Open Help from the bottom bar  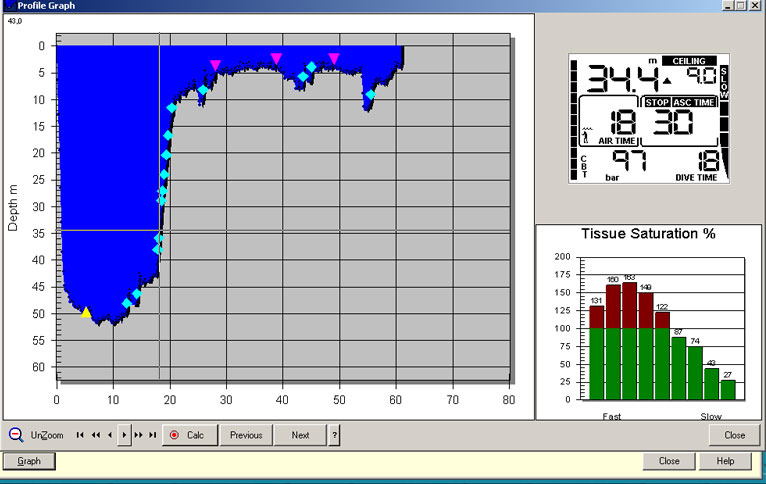click(x=725, y=461)
